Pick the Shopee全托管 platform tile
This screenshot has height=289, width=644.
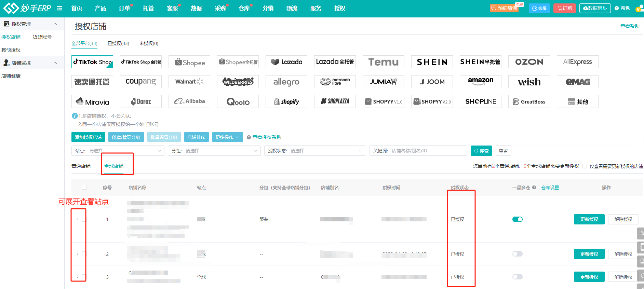pos(238,62)
